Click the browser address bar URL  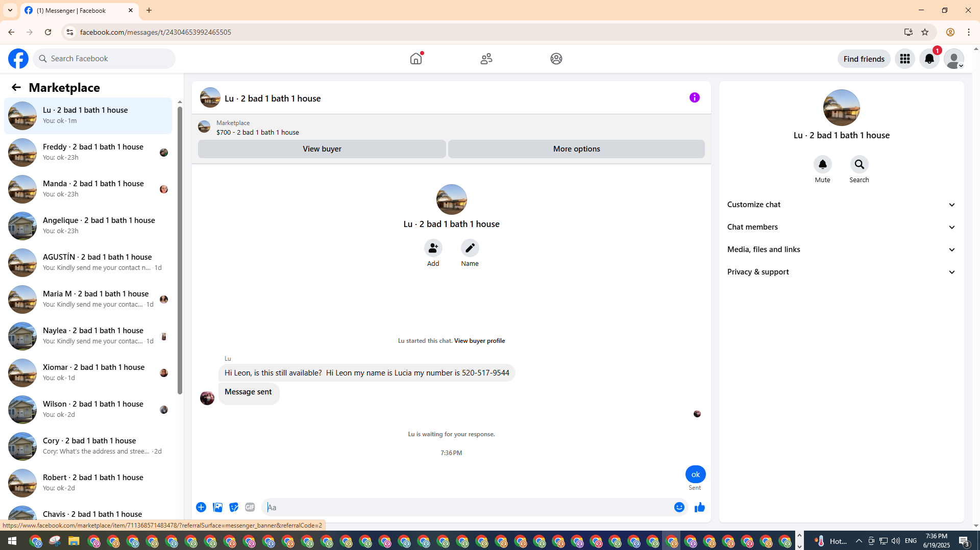click(155, 32)
